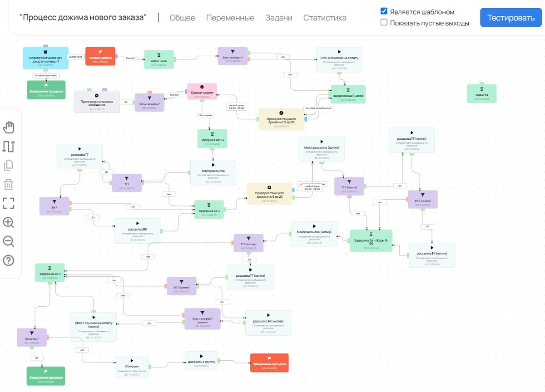
Task: Open the 'Статистика' tab
Action: point(325,18)
